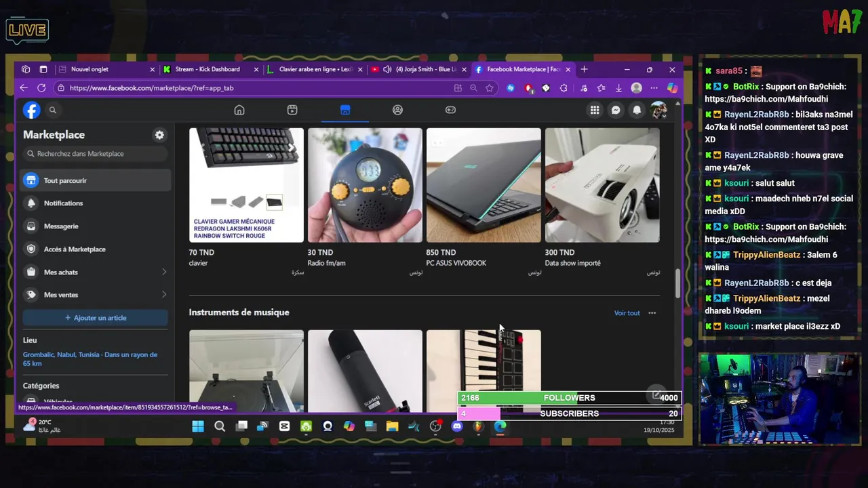
Task: Click Microsoft Edge taskbar icon
Action: pyautogui.click(x=500, y=426)
